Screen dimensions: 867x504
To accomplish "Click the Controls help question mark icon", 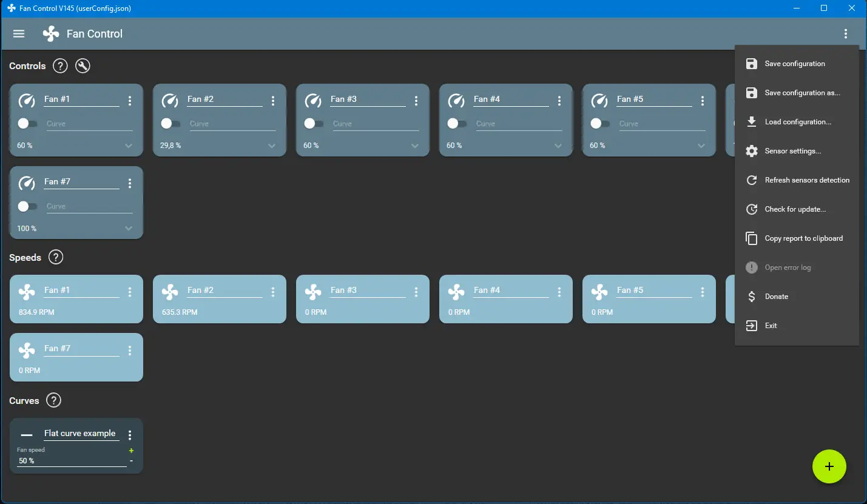I will pyautogui.click(x=60, y=66).
